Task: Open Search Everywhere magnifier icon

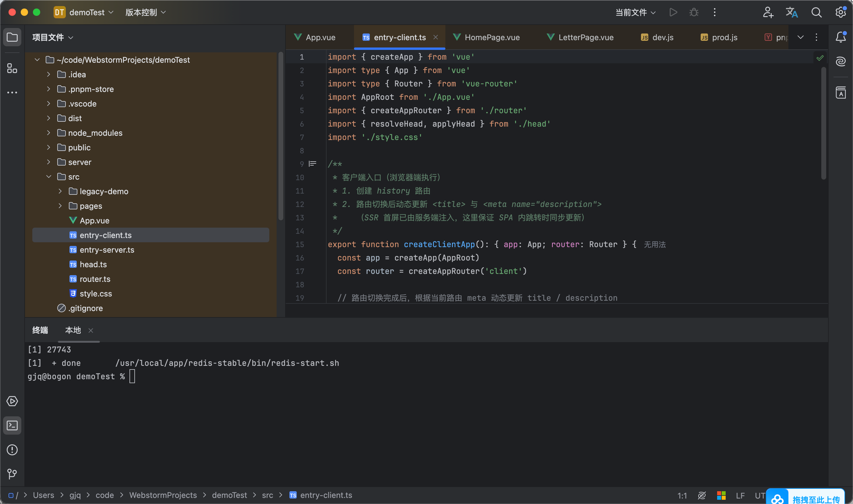Action: pos(816,12)
